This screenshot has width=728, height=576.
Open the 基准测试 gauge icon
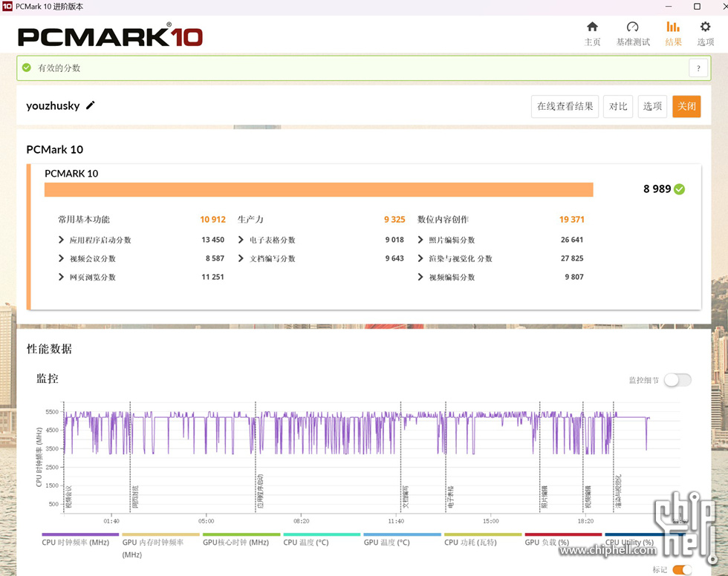coord(632,27)
